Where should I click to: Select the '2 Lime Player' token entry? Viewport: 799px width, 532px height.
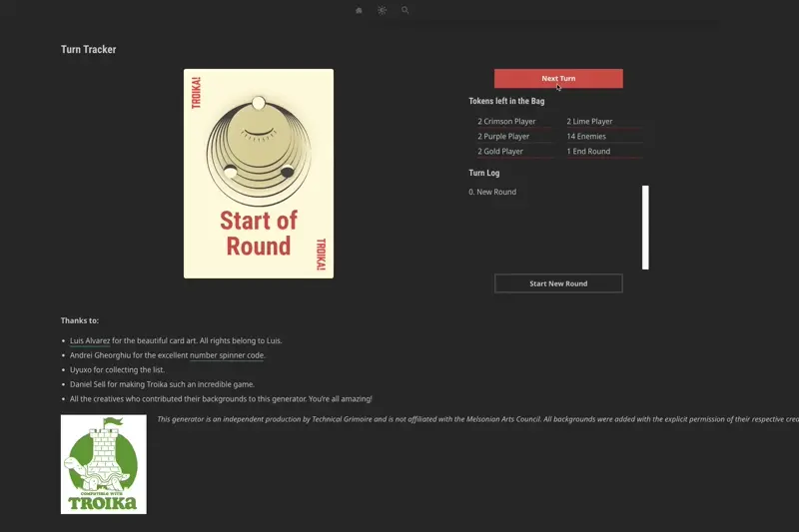click(589, 121)
